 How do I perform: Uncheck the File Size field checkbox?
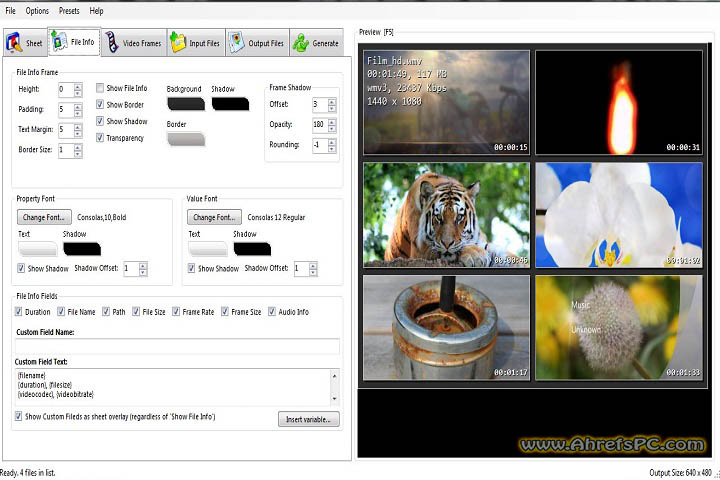[136, 311]
